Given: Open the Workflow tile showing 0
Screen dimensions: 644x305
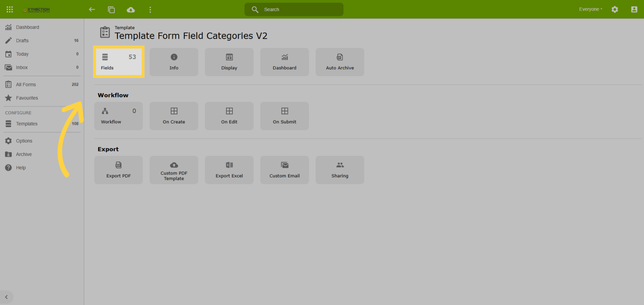Looking at the screenshot, I should (x=119, y=116).
